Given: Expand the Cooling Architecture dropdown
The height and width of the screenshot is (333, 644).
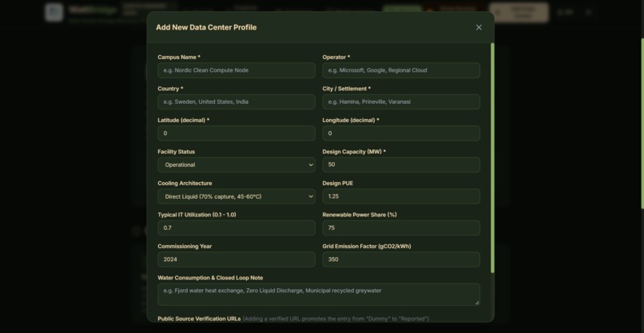Looking at the screenshot, I should point(237,196).
